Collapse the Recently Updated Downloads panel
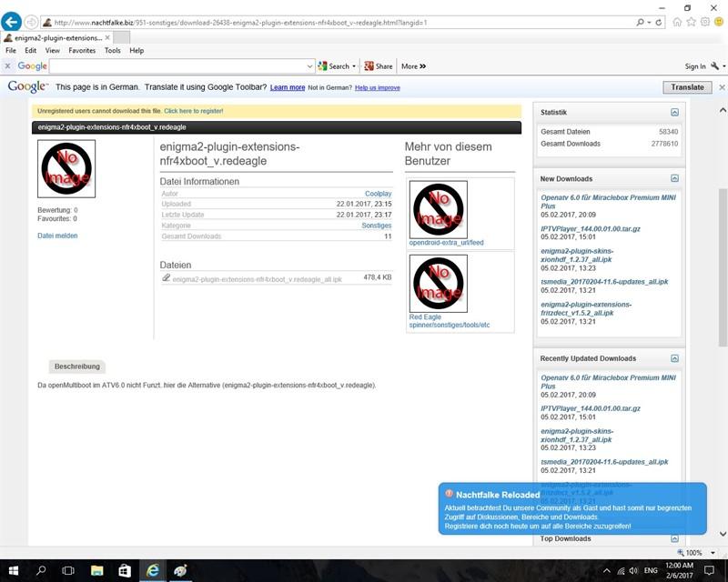Image resolution: width=728 pixels, height=582 pixels. click(674, 358)
